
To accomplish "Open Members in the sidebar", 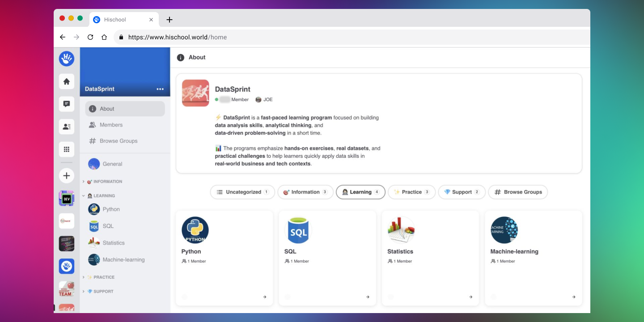I will tap(125, 125).
